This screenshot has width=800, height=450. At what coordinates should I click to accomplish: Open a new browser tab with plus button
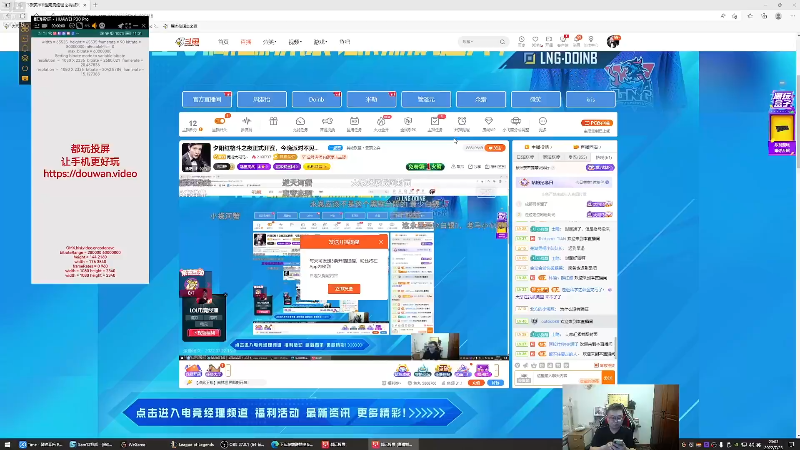[95, 5]
